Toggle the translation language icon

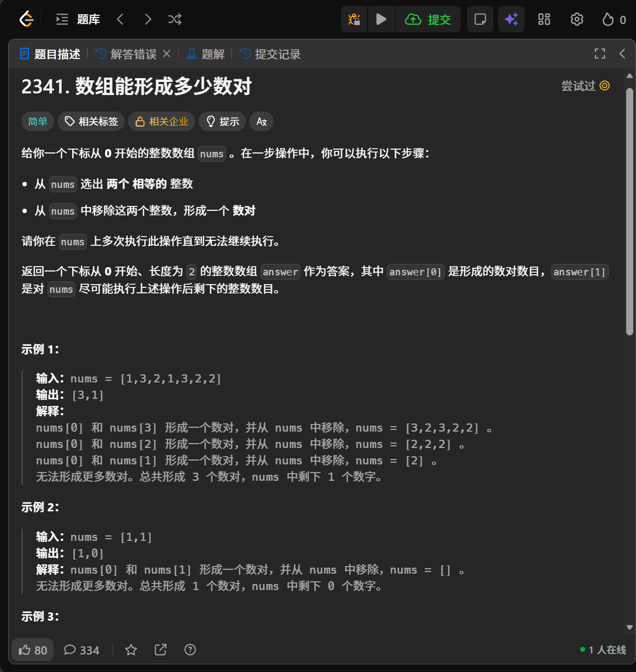[x=262, y=121]
